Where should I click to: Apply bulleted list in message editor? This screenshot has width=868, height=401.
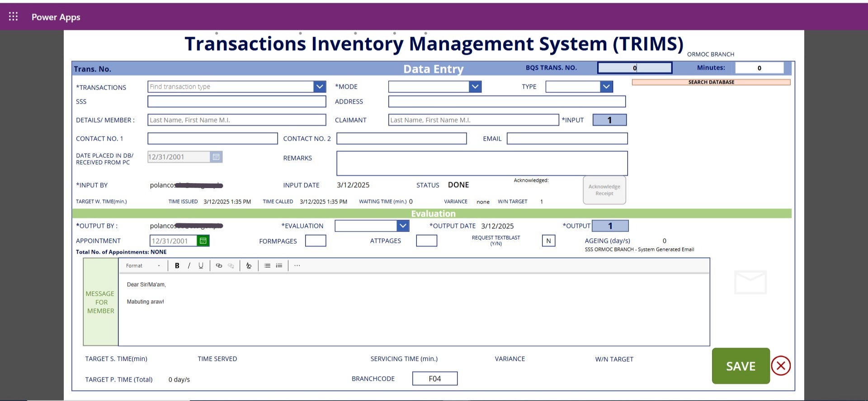[x=267, y=266]
